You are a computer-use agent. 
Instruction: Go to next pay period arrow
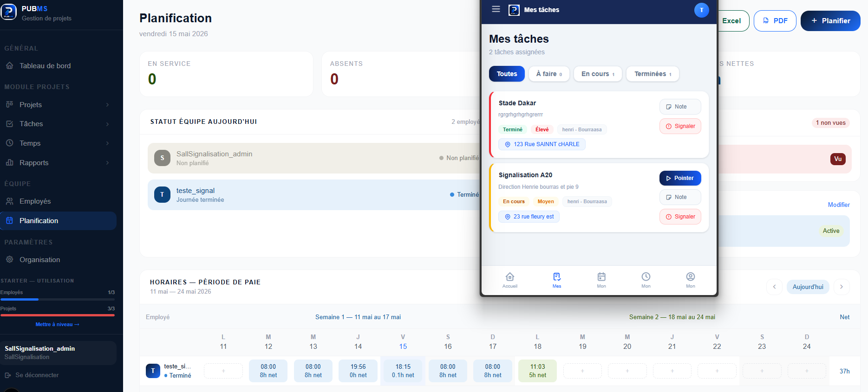841,287
